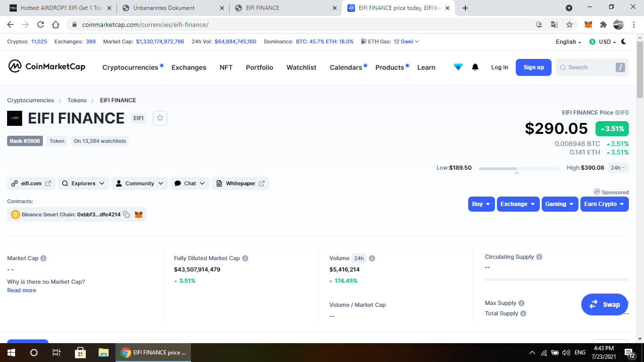Click the Sign up button

click(x=534, y=67)
